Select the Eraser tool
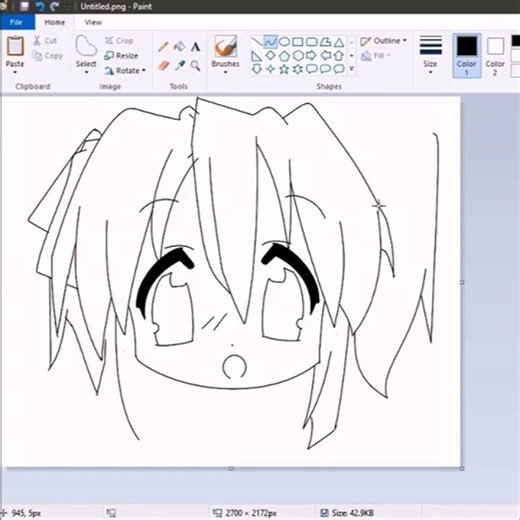520x520 pixels. tap(163, 66)
